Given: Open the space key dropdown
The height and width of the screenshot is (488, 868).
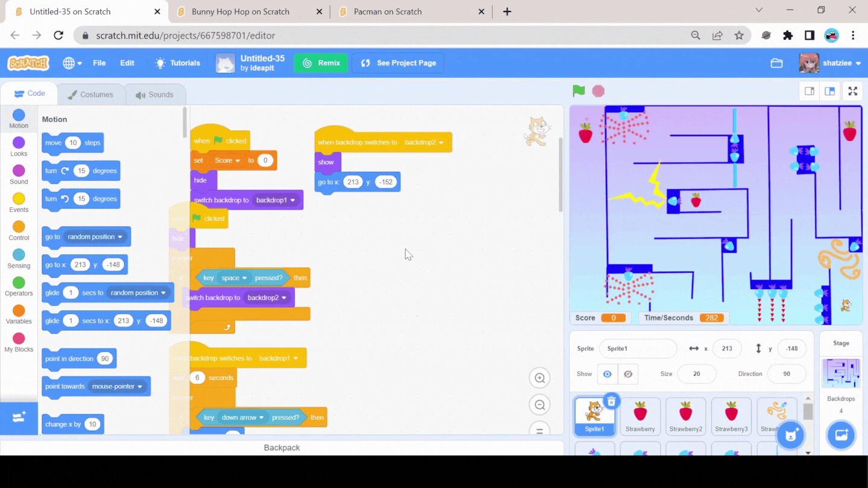Looking at the screenshot, I should coord(234,278).
